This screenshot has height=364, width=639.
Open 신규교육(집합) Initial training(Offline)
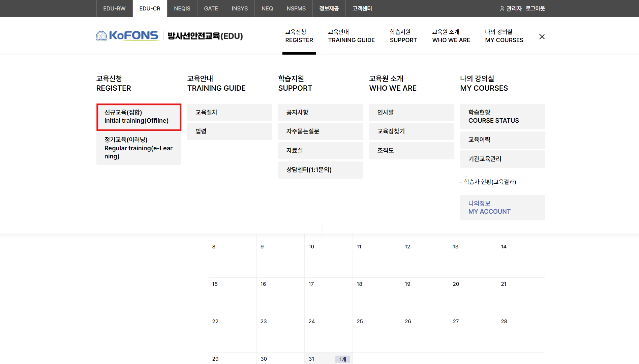pos(139,117)
